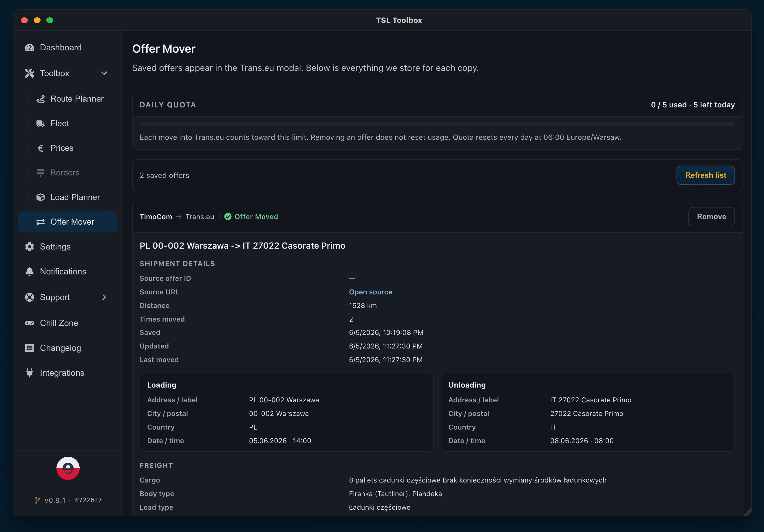Open the user profile avatar
Viewport: 764px width, 532px height.
pos(68,469)
